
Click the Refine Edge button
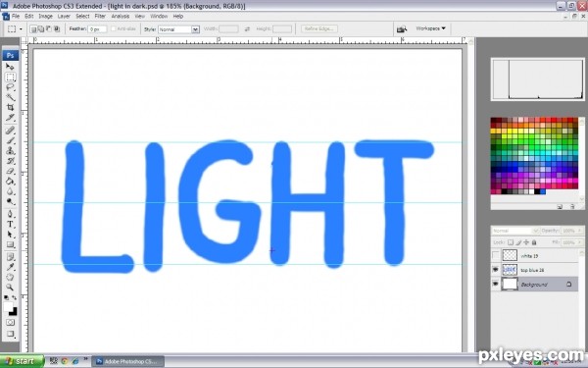[319, 28]
